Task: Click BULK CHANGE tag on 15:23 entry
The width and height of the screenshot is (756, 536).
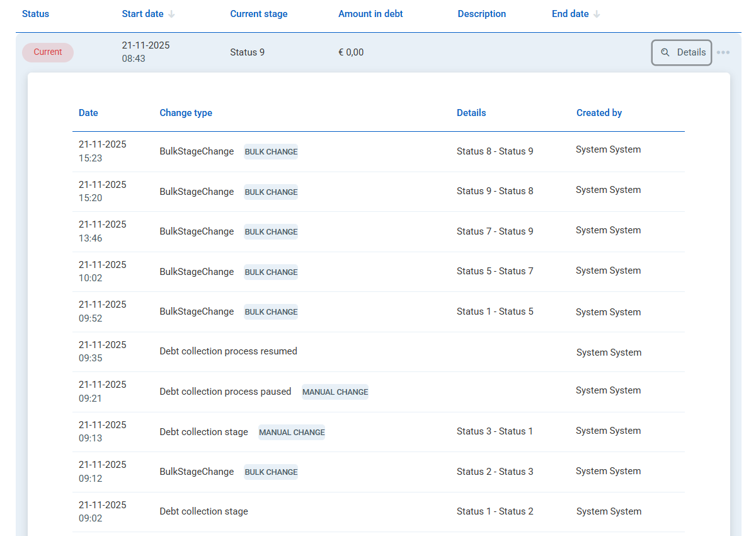Action: point(271,152)
